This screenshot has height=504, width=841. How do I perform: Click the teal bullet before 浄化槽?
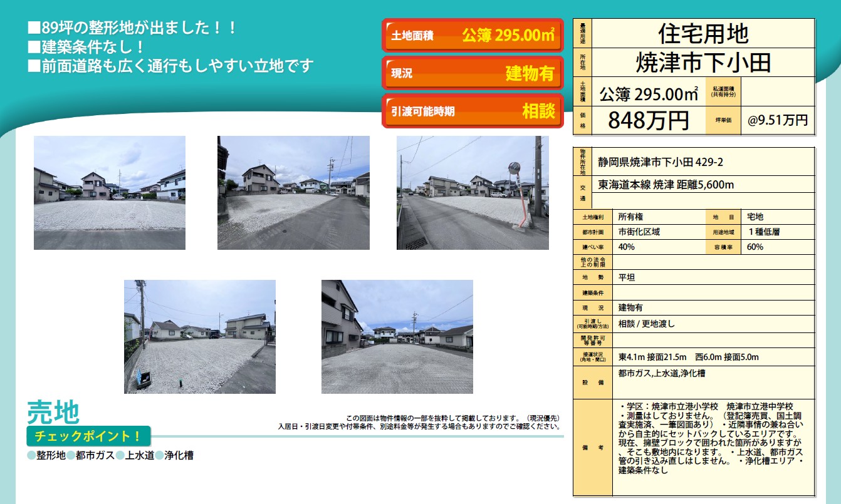(160, 456)
